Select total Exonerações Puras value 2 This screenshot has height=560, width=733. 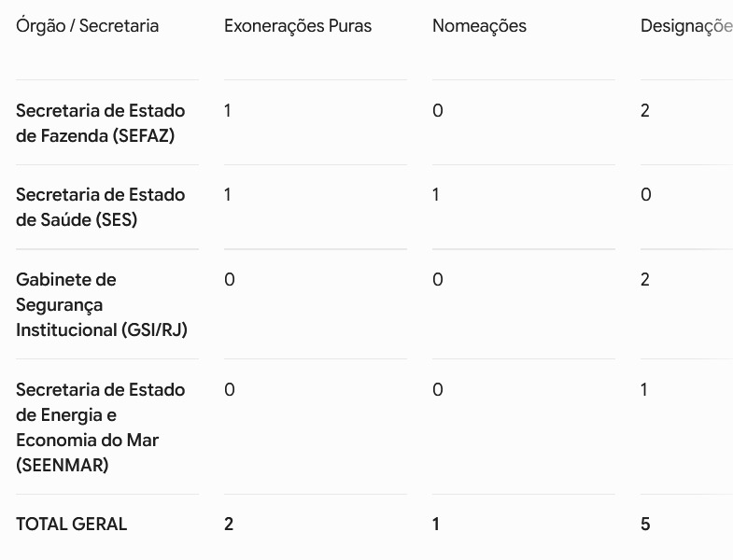229,524
